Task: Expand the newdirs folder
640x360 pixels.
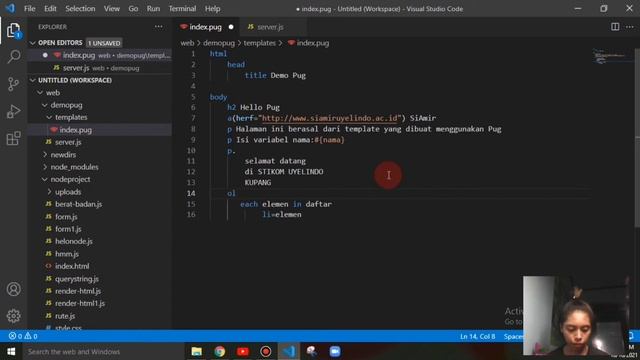Action: pyautogui.click(x=44, y=155)
